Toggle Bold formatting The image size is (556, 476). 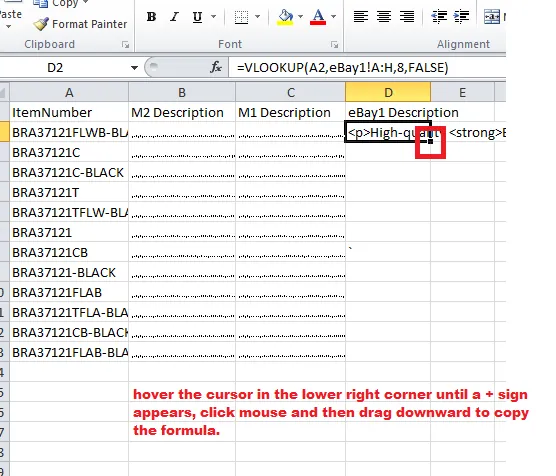click(x=151, y=17)
